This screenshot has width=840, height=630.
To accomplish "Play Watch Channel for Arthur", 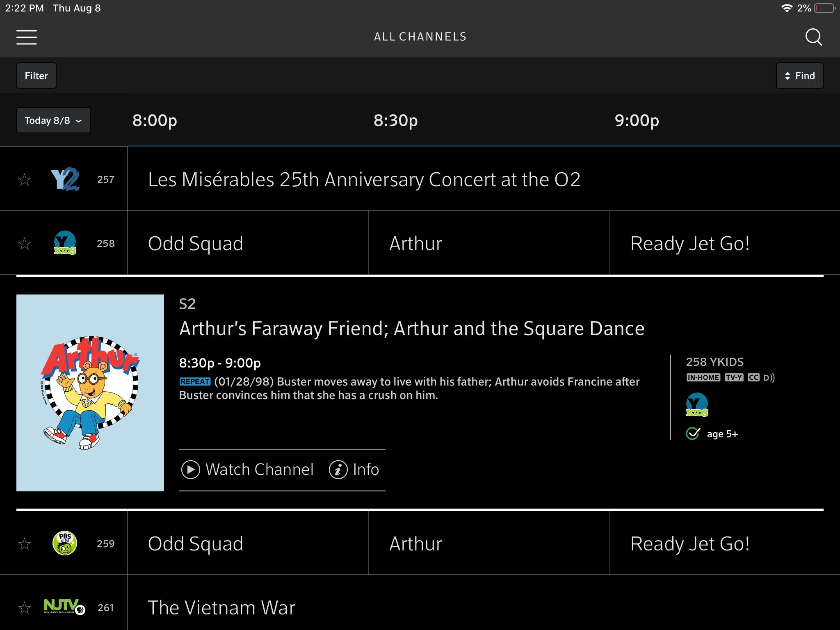I will coord(247,470).
